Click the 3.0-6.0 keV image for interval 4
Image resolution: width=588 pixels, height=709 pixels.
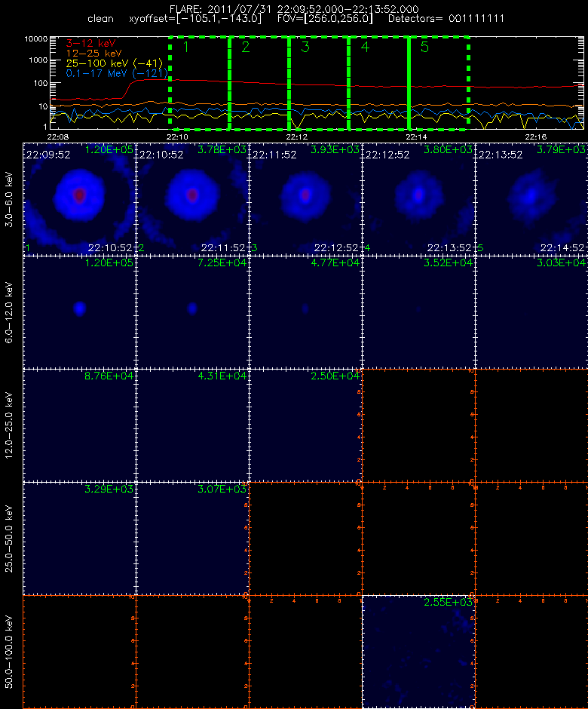point(418,199)
